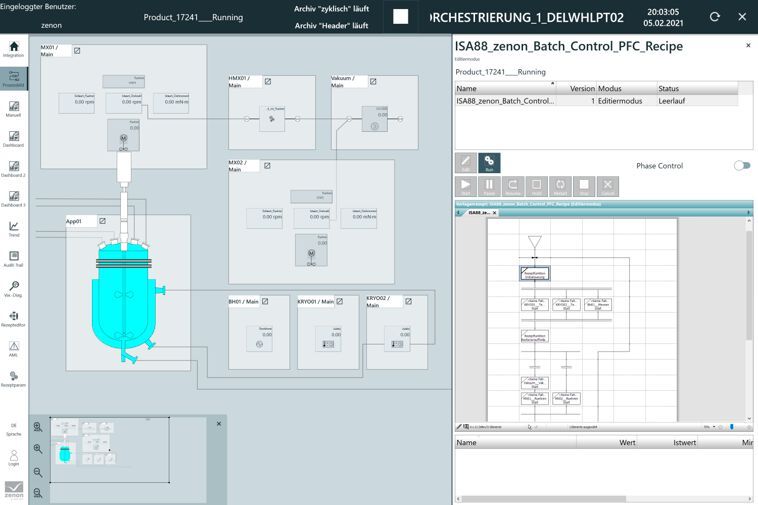Click the Stop recipe button
The height and width of the screenshot is (505, 758).
[x=584, y=186]
